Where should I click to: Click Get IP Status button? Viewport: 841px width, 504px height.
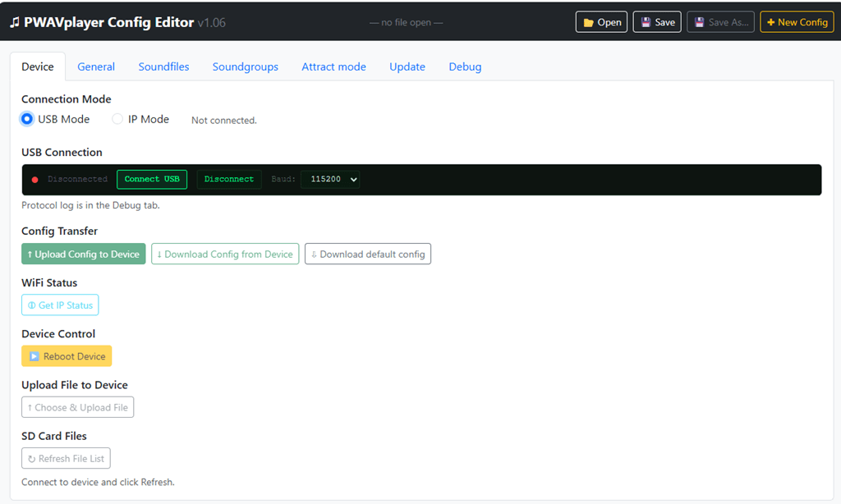[x=60, y=305]
